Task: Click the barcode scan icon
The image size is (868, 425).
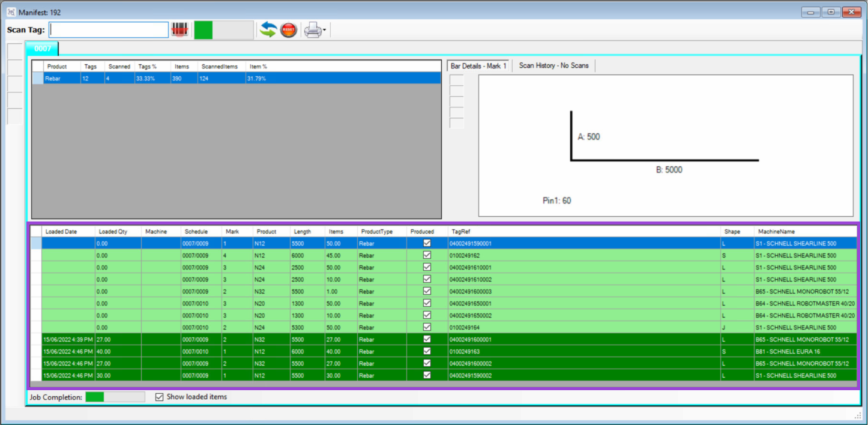Action: click(179, 29)
